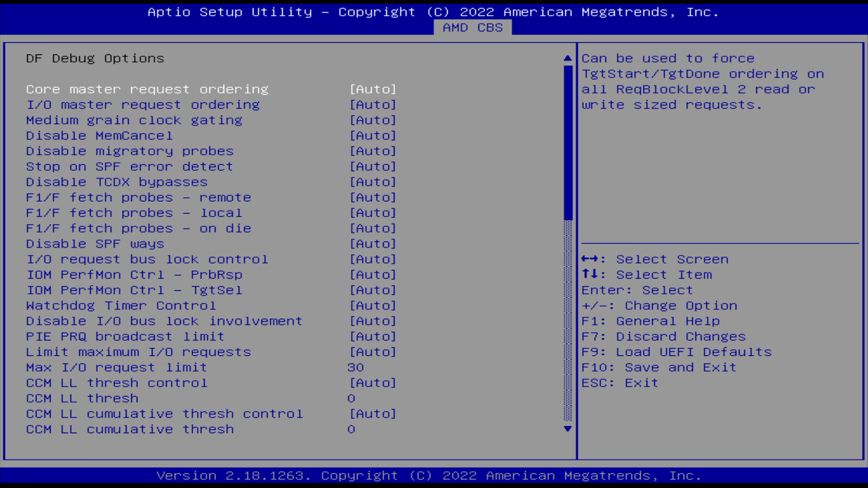This screenshot has height=488, width=868.
Task: Click the +/-: Change Option hint
Action: [x=659, y=306]
